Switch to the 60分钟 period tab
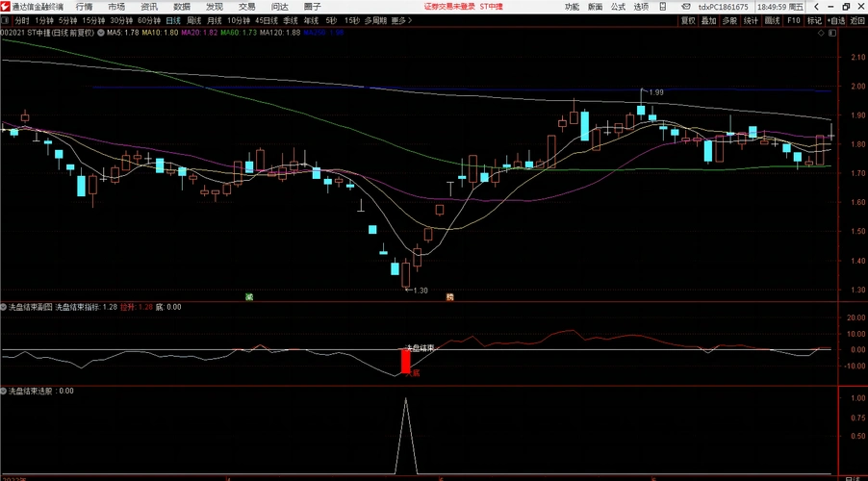 pos(149,20)
